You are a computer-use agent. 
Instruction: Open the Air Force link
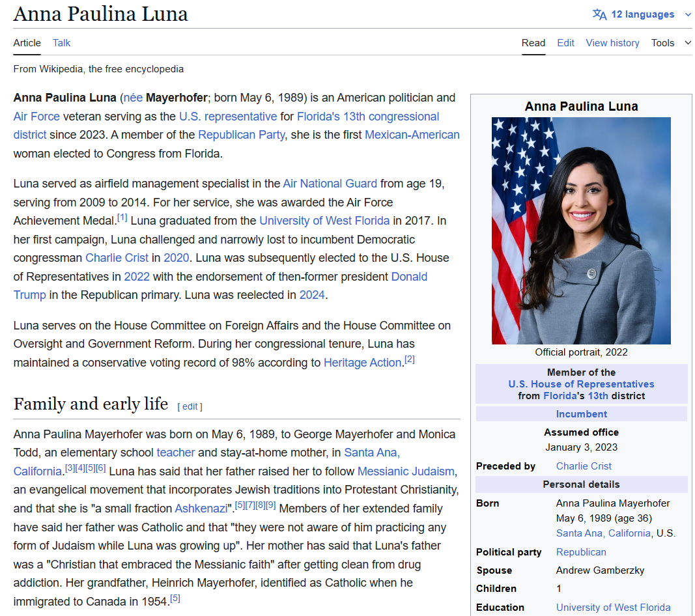tap(36, 117)
